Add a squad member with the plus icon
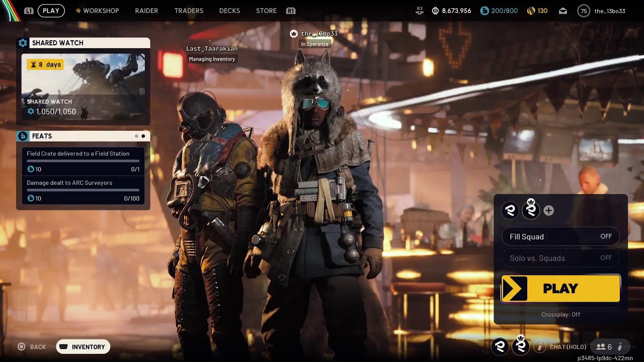644x362 pixels. (548, 211)
